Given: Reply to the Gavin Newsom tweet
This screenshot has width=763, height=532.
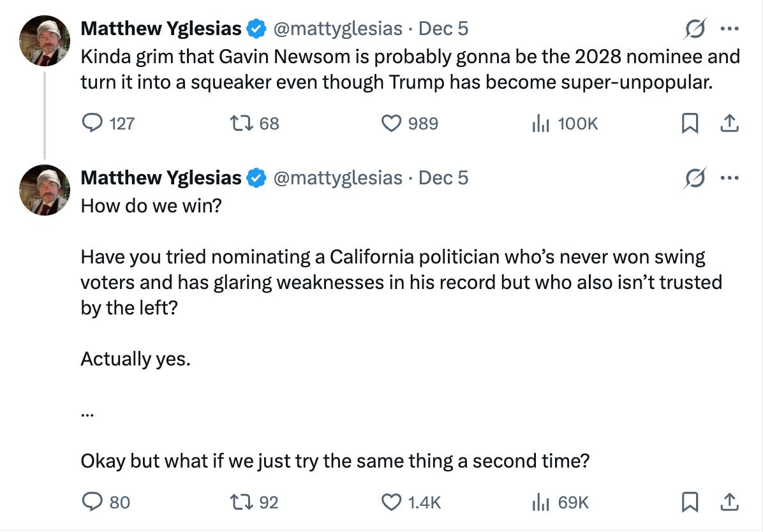Looking at the screenshot, I should [93, 123].
